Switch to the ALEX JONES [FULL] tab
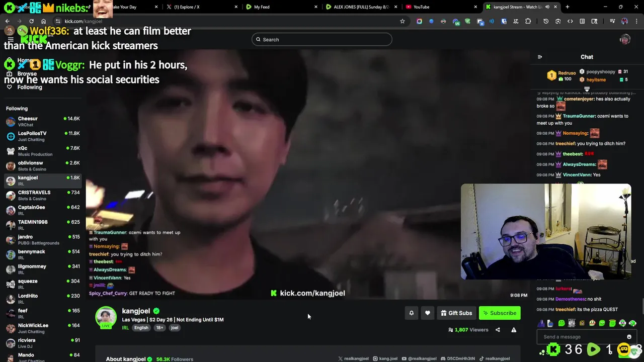644x362 pixels. tap(361, 7)
